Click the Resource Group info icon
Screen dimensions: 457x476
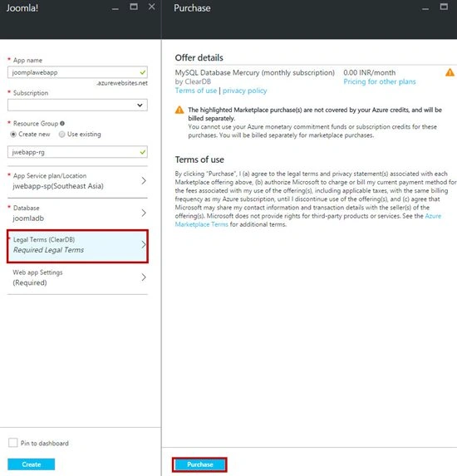(x=62, y=123)
